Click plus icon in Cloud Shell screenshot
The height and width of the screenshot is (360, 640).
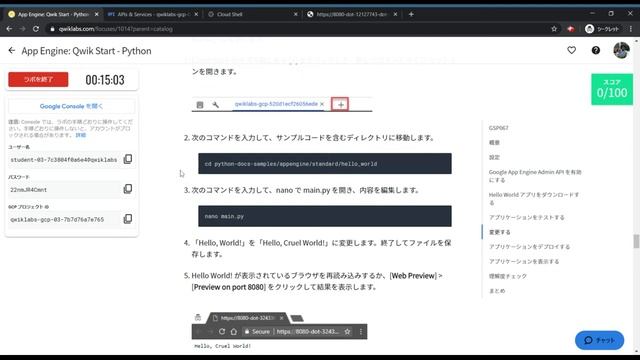click(340, 104)
